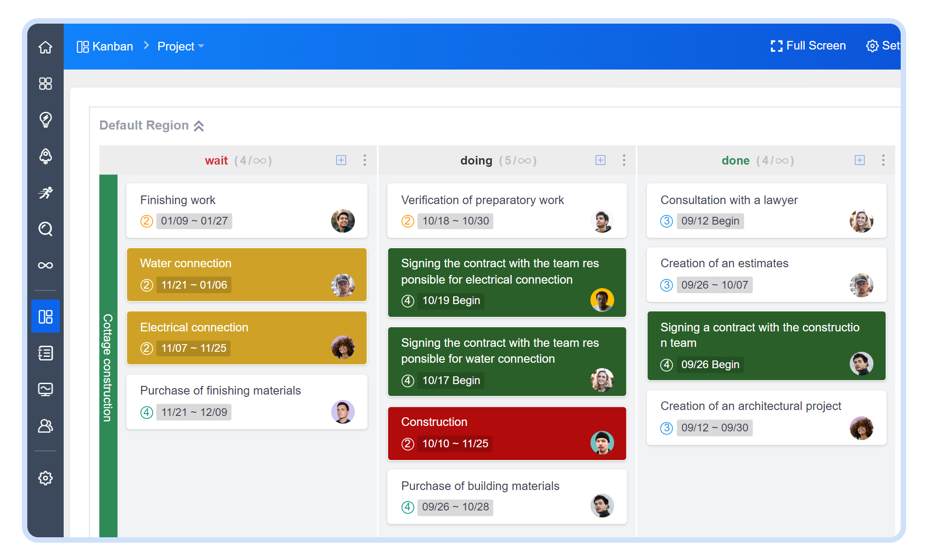This screenshot has height=560, width=928.
Task: Select the highlighted Kanban board sidebar icon
Action: point(45,316)
